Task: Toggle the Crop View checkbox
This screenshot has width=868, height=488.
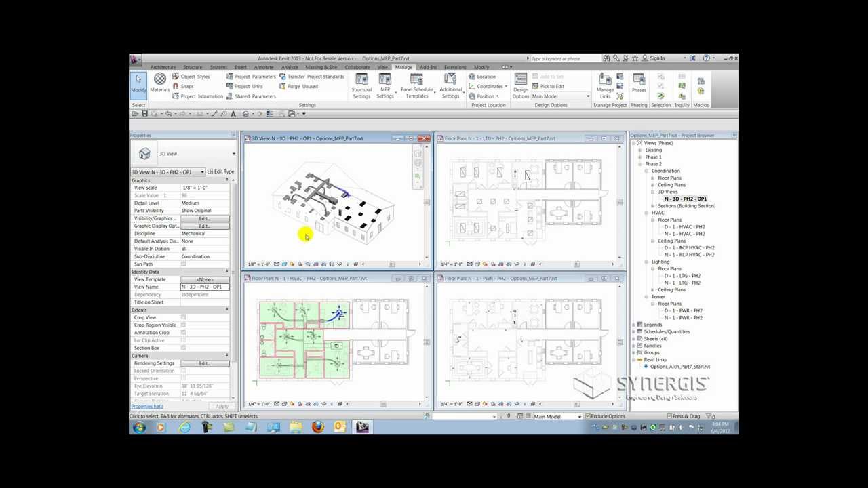Action: [x=183, y=317]
